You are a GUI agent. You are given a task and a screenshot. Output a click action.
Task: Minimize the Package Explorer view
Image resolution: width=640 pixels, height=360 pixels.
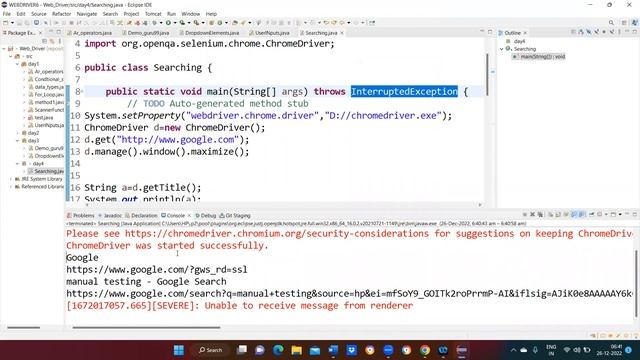coord(51,32)
